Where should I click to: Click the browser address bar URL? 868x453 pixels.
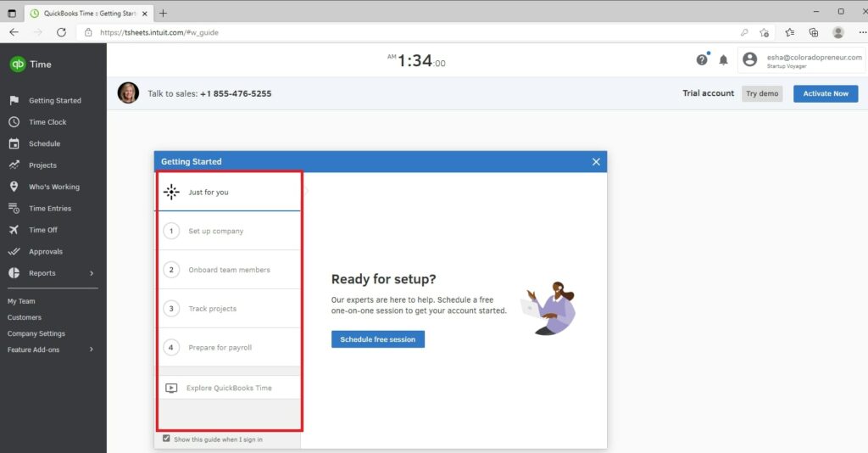159,33
